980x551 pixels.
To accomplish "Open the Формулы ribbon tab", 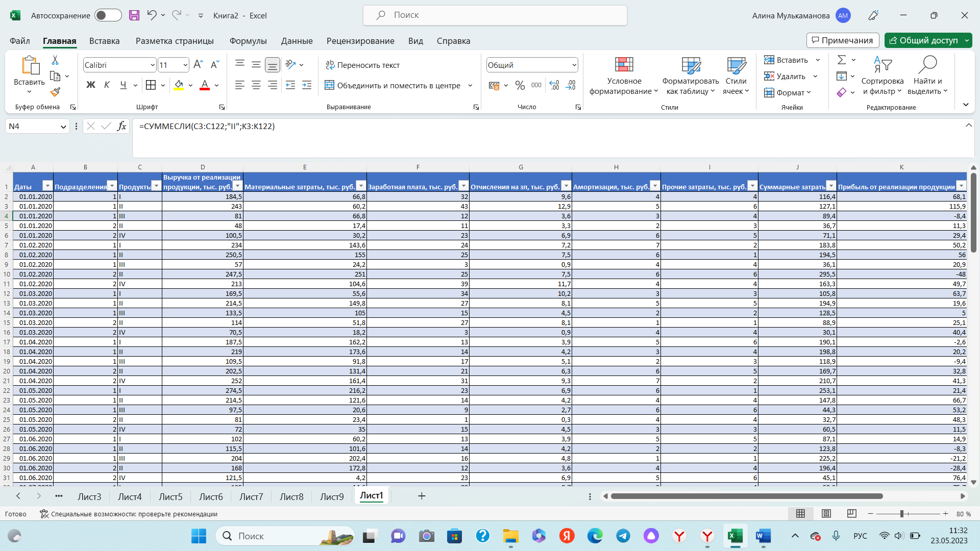I will tap(248, 40).
